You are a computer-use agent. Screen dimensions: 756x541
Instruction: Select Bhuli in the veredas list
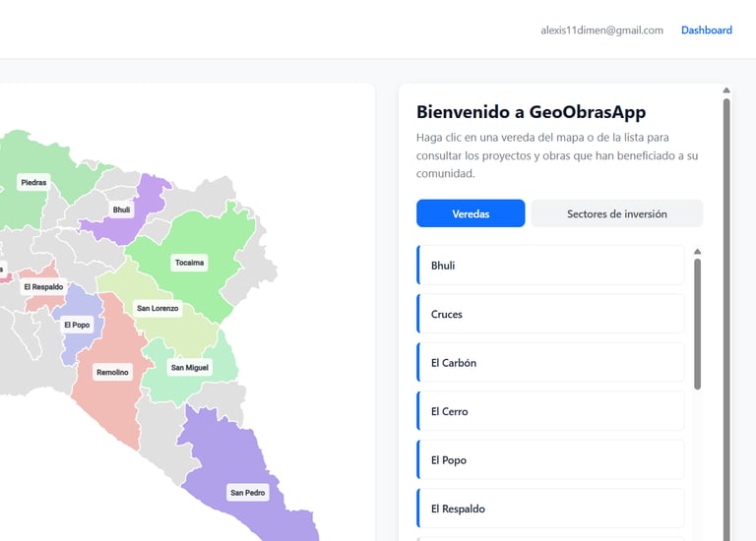[550, 266]
